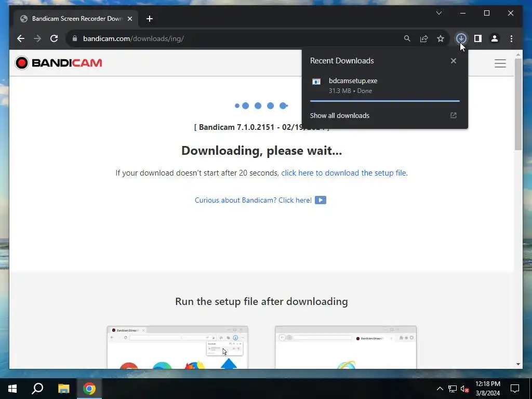Click the Recent Downloads title text
The height and width of the screenshot is (399, 532).
tap(342, 61)
